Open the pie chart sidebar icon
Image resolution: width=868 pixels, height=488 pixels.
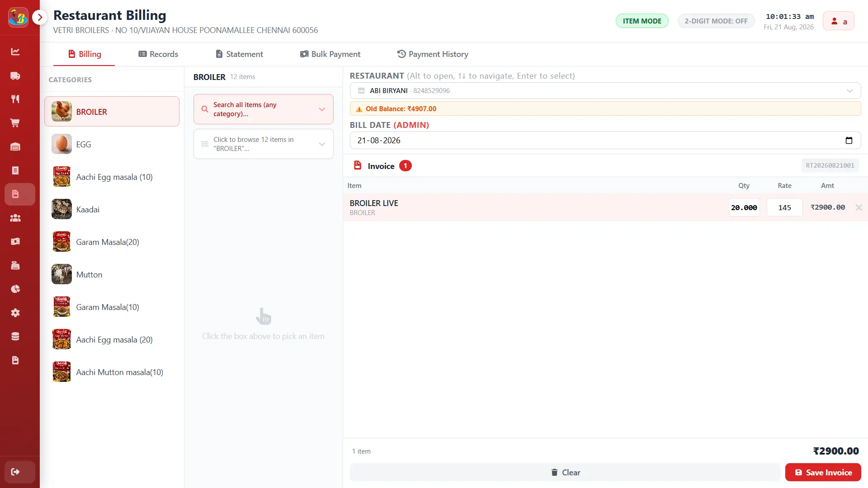15,289
